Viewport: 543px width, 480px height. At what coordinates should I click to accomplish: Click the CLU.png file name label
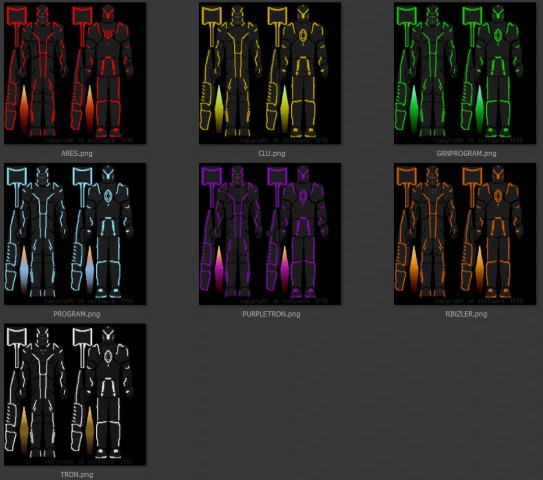point(272,153)
